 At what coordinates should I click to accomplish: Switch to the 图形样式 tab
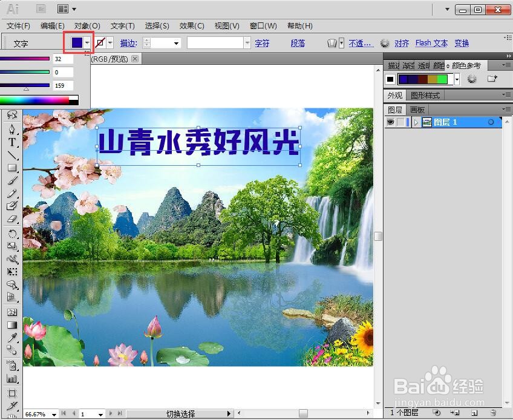pyautogui.click(x=425, y=95)
